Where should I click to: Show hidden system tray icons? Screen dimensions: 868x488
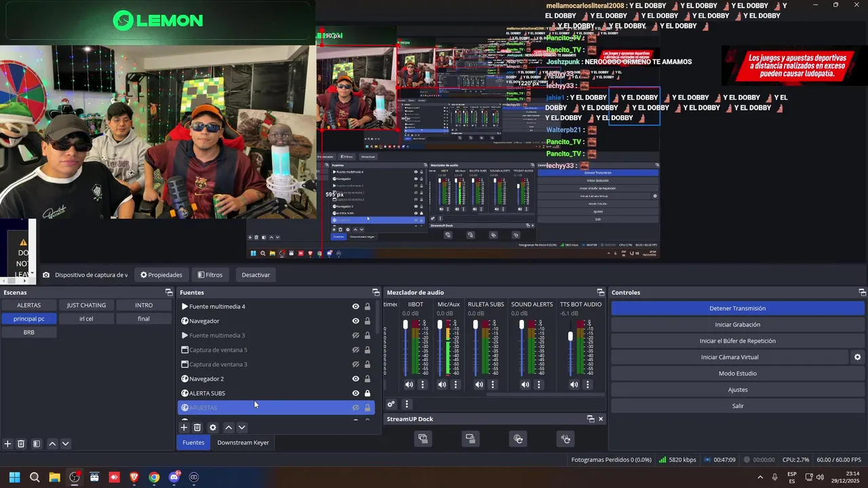(x=759, y=477)
